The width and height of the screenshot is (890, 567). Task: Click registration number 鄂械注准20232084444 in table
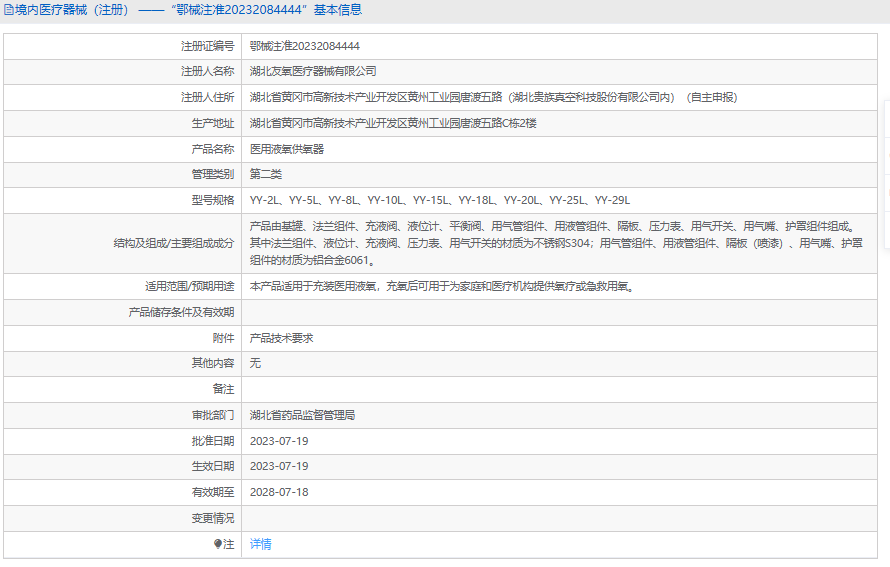305,46
